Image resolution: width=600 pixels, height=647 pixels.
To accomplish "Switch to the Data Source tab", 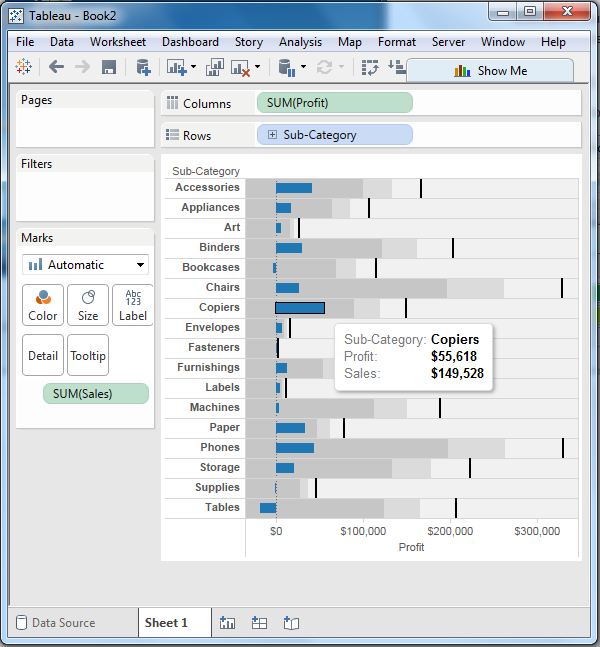I will tap(56, 622).
